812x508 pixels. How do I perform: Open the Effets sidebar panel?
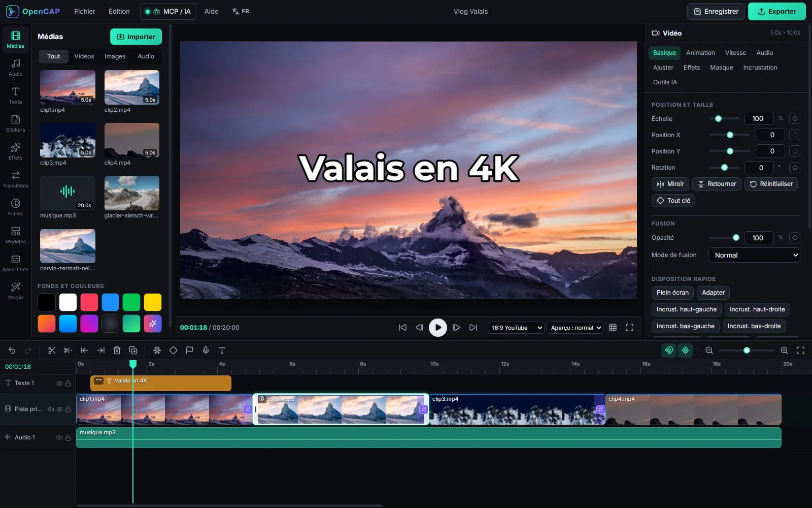(x=16, y=151)
